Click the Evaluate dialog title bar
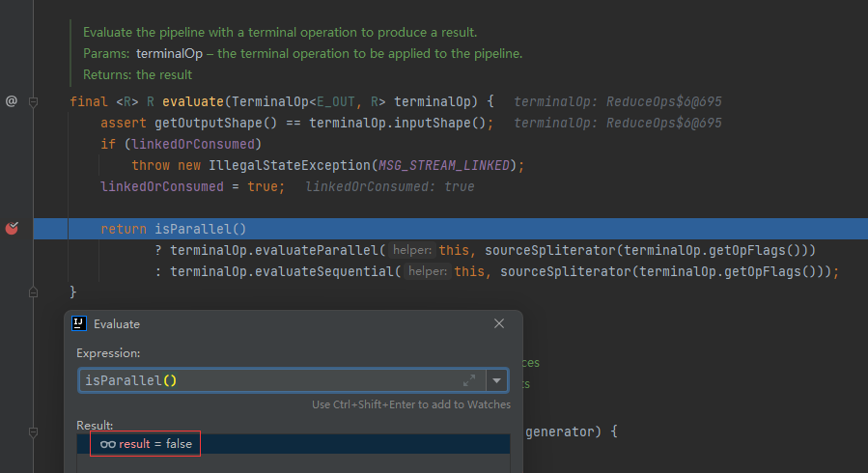The height and width of the screenshot is (473, 868). point(290,324)
